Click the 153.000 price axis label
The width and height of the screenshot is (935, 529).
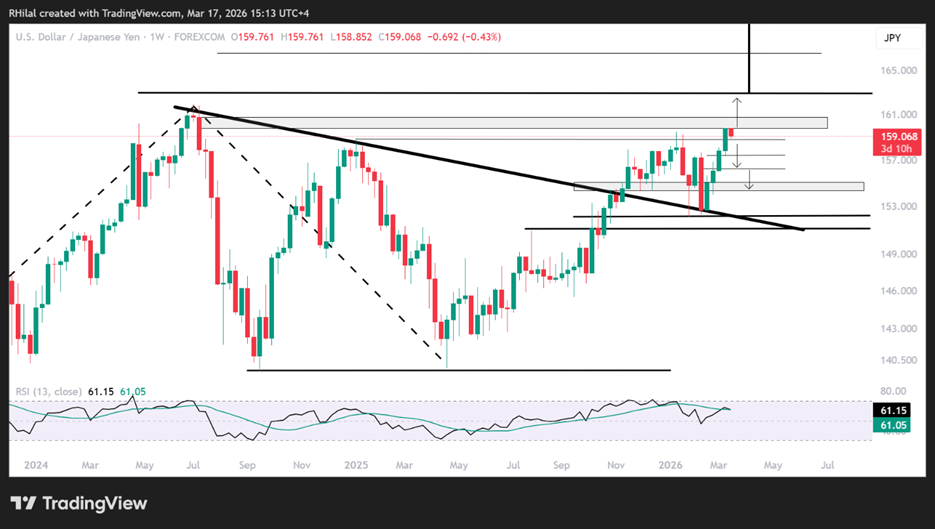tap(899, 206)
